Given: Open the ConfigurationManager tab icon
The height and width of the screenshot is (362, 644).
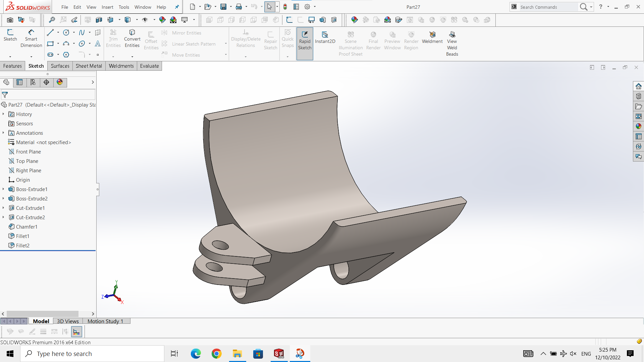Looking at the screenshot, I should click(33, 82).
